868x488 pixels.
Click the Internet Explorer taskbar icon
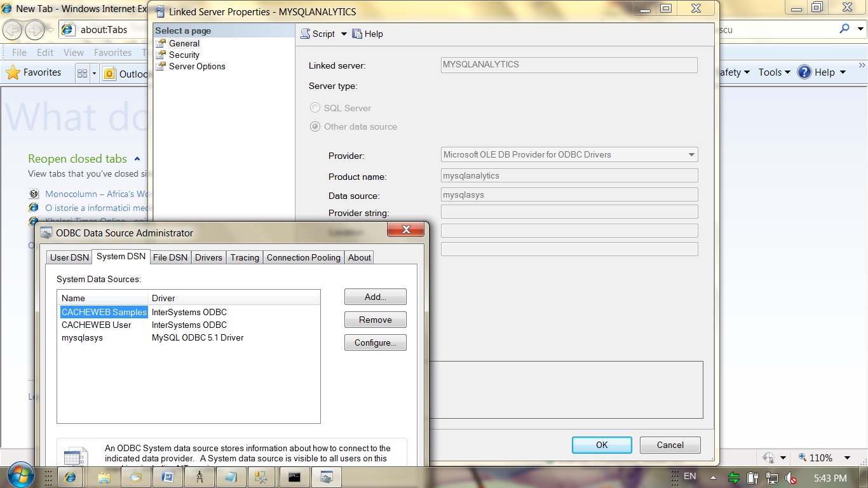click(x=71, y=477)
